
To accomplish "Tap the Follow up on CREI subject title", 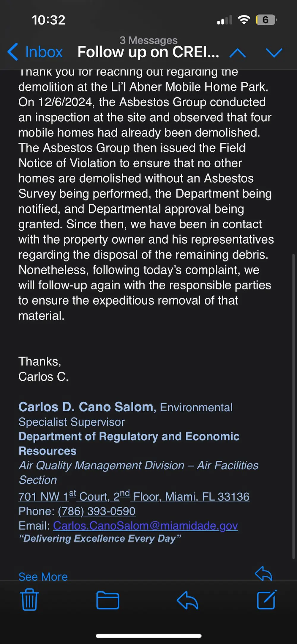I will tap(148, 52).
